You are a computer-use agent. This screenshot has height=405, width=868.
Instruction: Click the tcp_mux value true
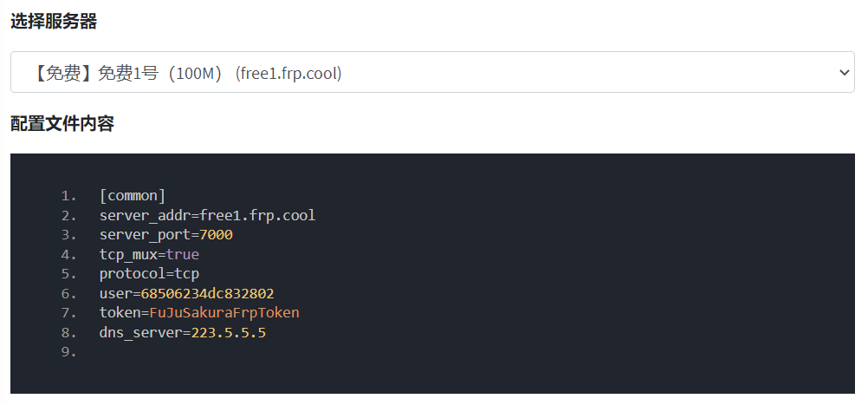[182, 254]
